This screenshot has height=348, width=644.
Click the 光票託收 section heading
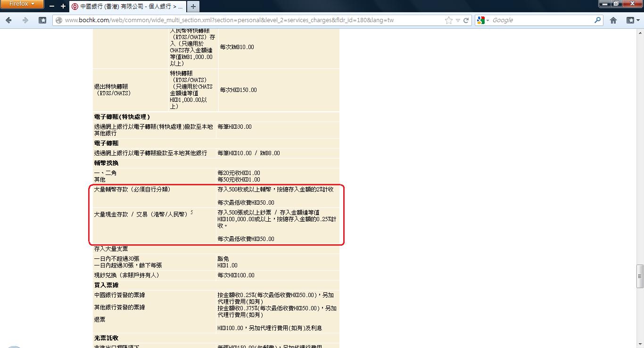(x=106, y=338)
